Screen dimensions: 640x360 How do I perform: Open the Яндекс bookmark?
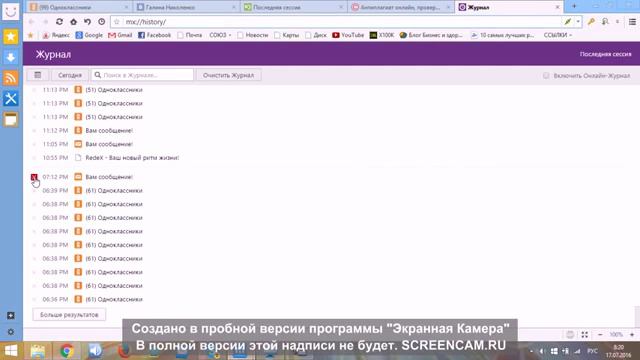click(x=56, y=36)
